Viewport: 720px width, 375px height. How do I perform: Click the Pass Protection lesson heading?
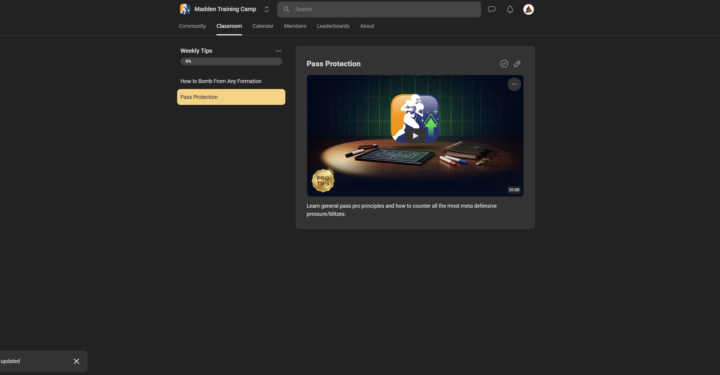(333, 64)
